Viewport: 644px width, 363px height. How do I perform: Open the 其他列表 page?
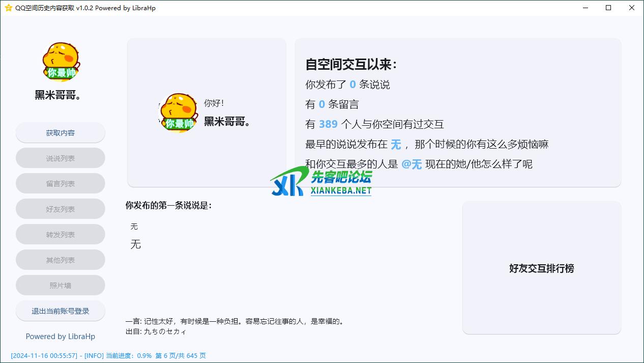(61, 260)
